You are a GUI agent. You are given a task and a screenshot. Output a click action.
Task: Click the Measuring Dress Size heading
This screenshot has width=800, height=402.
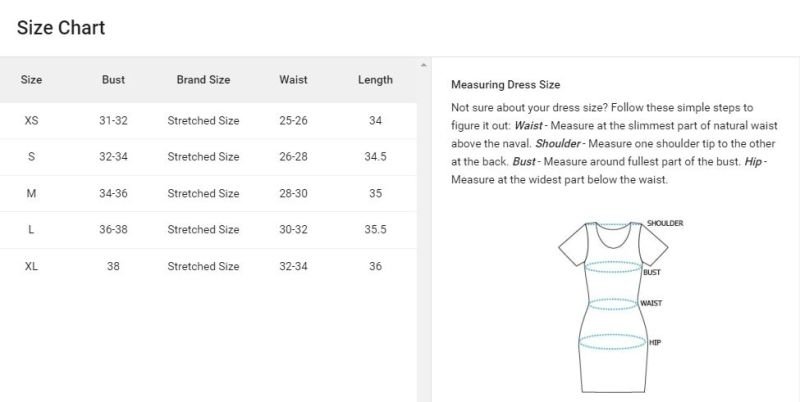pos(505,85)
